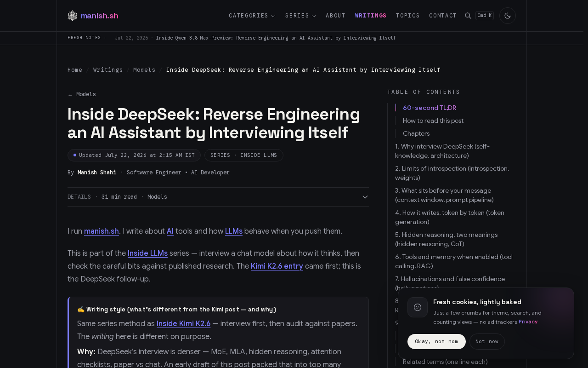This screenshot has height=368, width=588.
Task: Jump to 2. Limits of introspection
Action: (452, 173)
